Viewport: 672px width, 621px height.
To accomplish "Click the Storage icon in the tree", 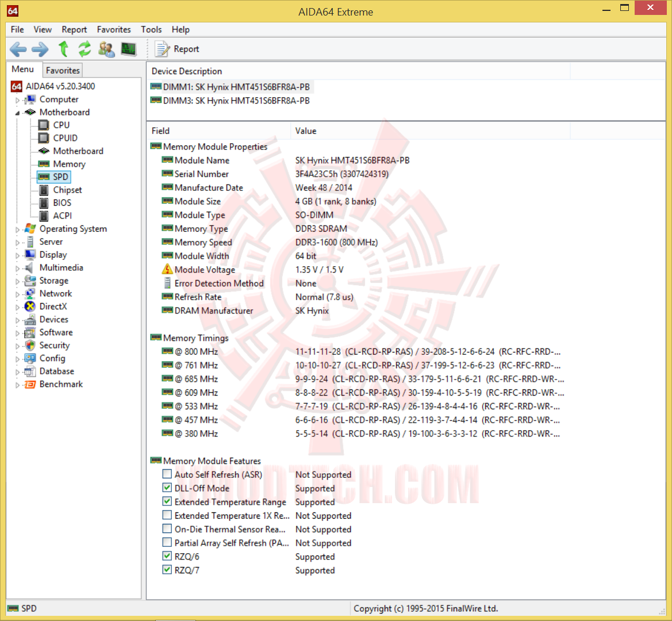I will coord(30,281).
